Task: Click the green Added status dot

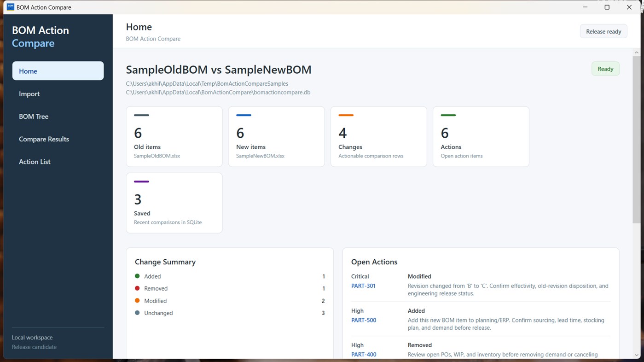Action: 137,276
